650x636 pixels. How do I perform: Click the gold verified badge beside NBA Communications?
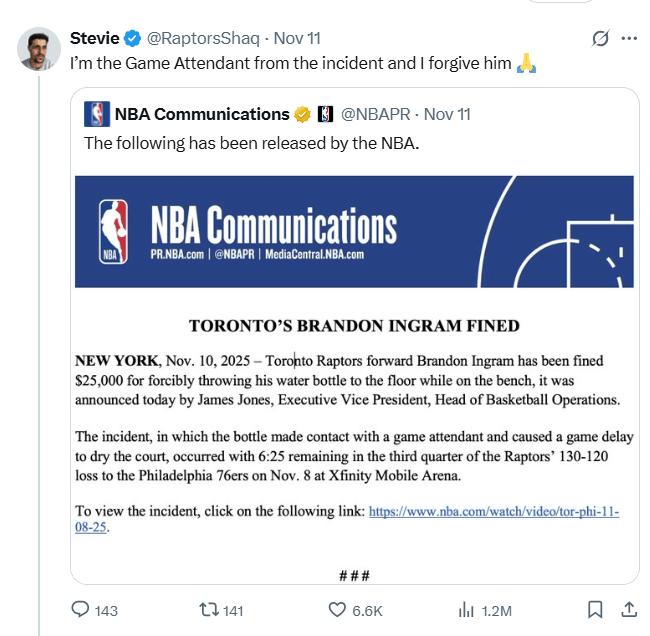tap(302, 114)
